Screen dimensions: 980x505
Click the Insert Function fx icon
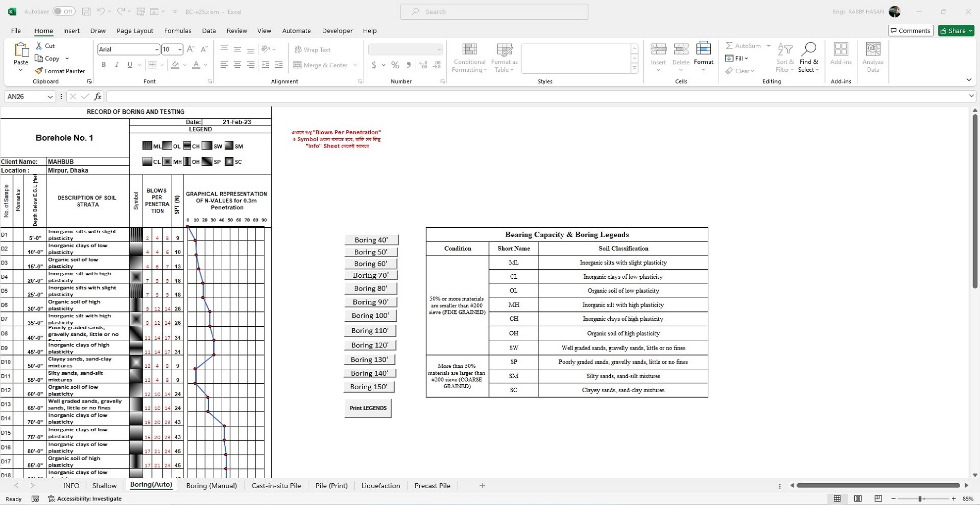point(98,97)
